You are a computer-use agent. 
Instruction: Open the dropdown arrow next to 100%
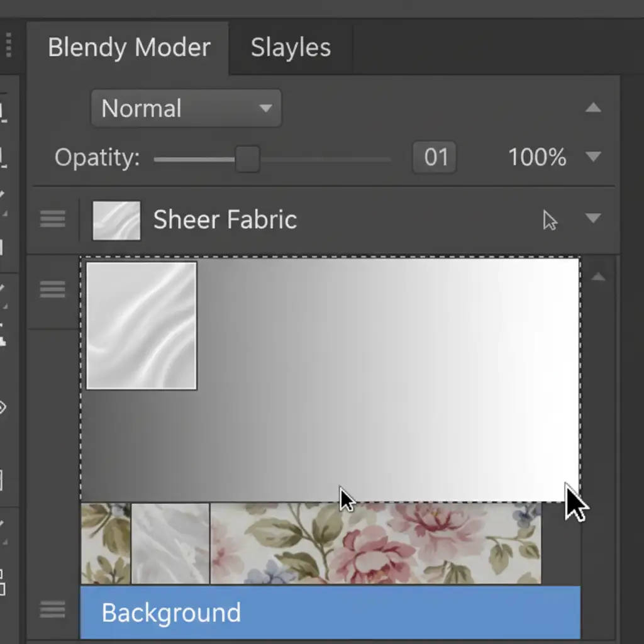click(x=592, y=157)
